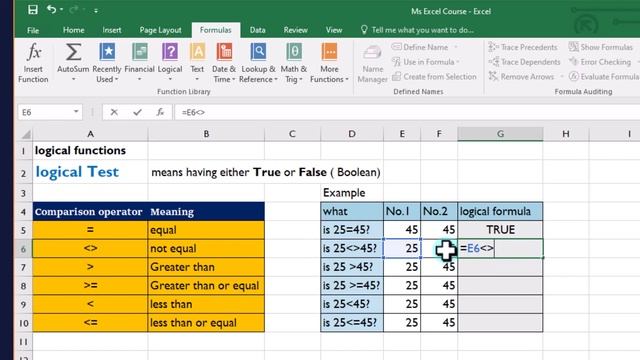Click the Tell me what you want to do box
This screenshot has width=640, height=360.
(417, 30)
